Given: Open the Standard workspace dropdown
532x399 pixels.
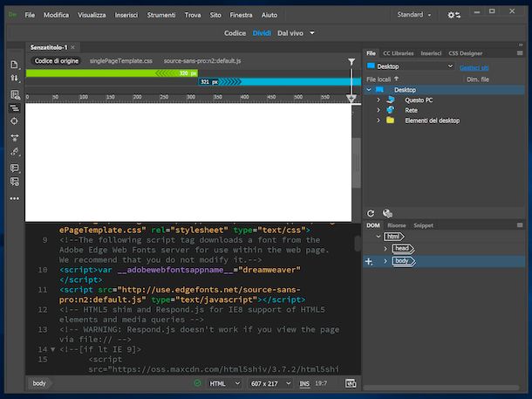Looking at the screenshot, I should 414,15.
